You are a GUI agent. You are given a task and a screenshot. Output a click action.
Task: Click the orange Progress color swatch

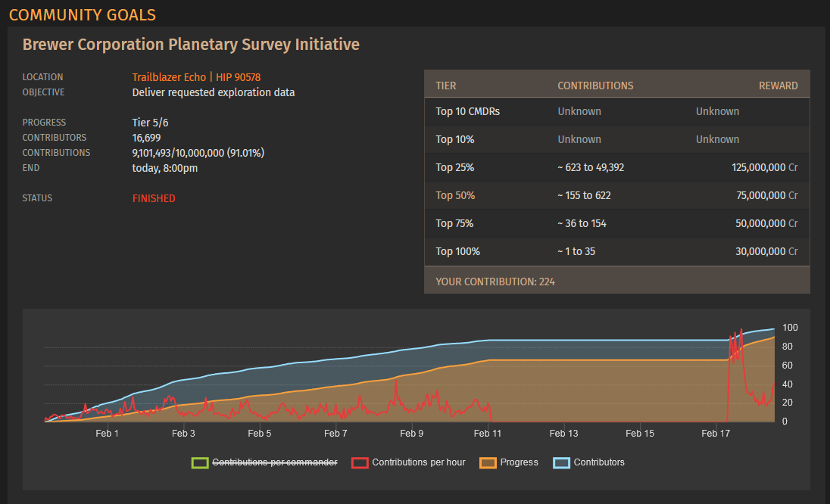pos(488,462)
